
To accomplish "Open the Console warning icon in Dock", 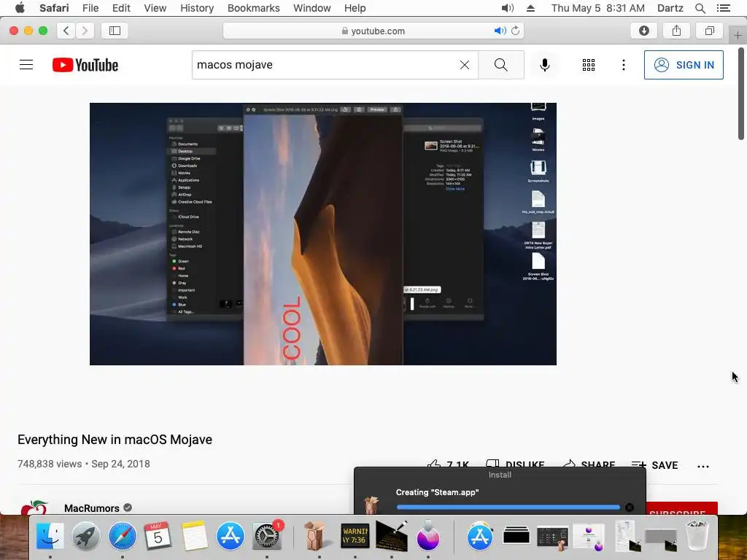I will (x=355, y=536).
